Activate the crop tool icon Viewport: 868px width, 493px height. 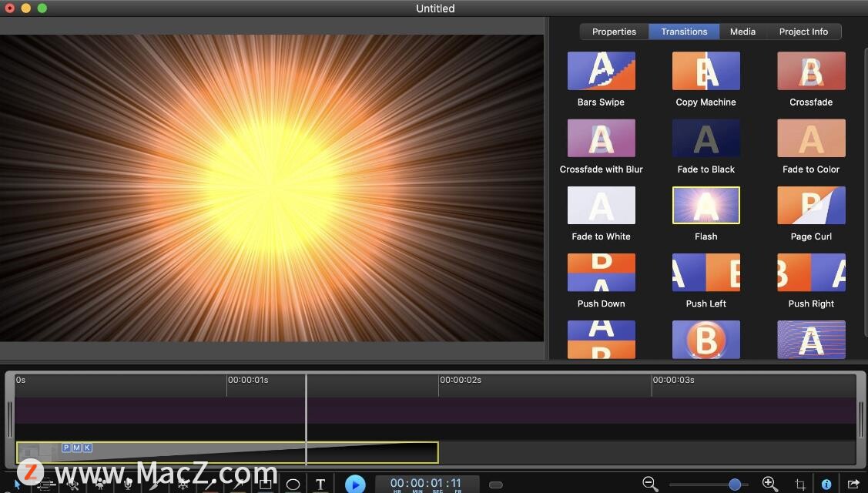pos(800,484)
